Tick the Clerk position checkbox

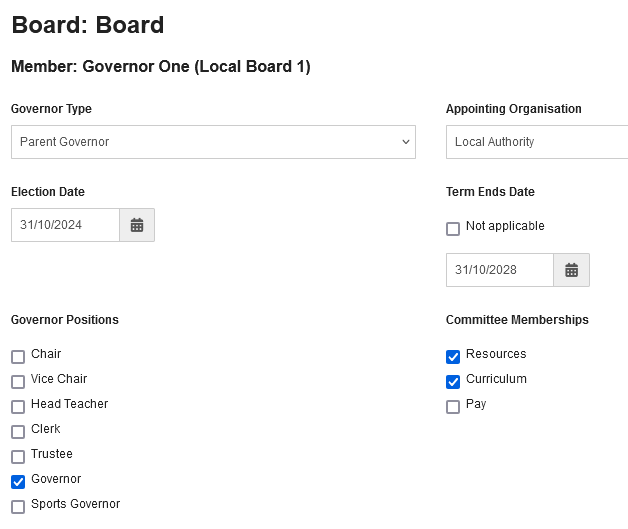[18, 432]
